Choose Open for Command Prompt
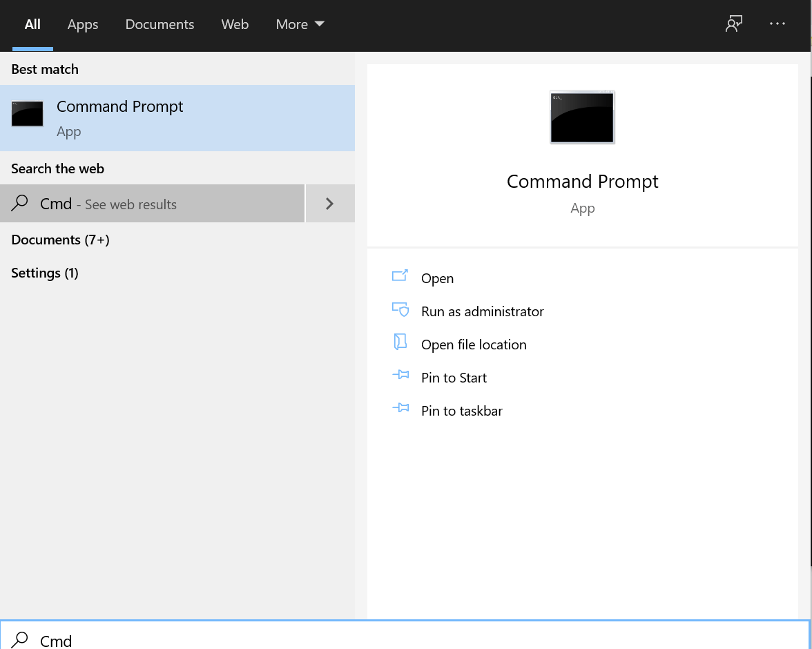 point(437,278)
